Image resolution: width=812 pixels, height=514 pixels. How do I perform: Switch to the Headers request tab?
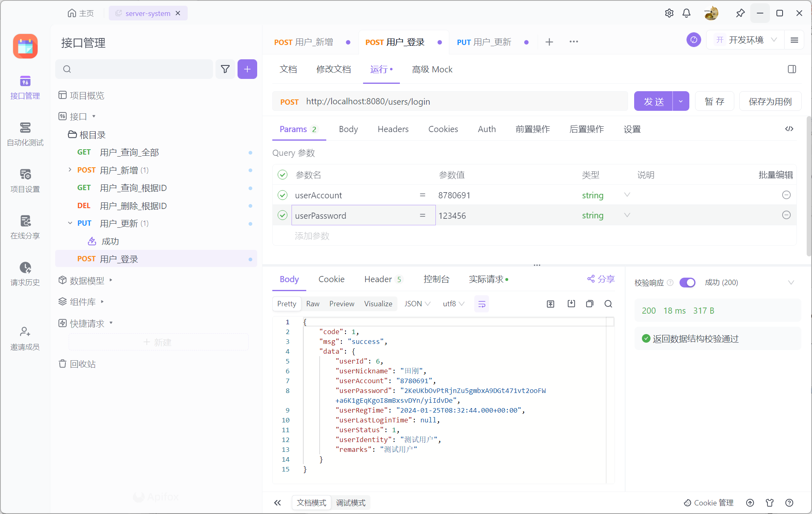click(393, 129)
